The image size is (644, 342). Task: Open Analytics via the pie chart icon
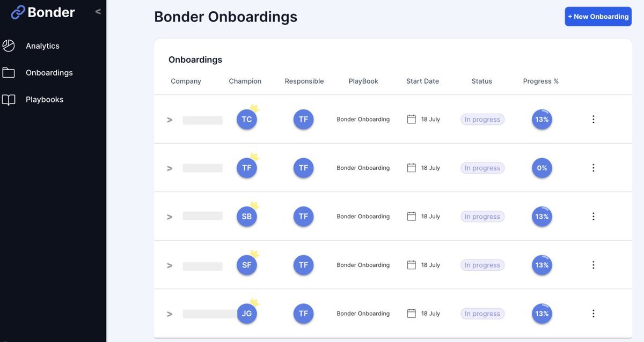9,46
